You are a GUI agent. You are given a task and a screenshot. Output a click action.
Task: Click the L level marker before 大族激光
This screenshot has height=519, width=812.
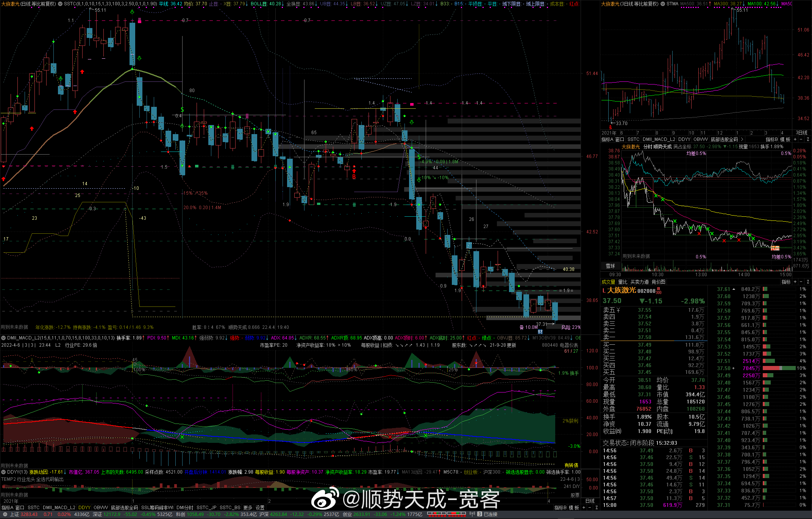(x=604, y=291)
